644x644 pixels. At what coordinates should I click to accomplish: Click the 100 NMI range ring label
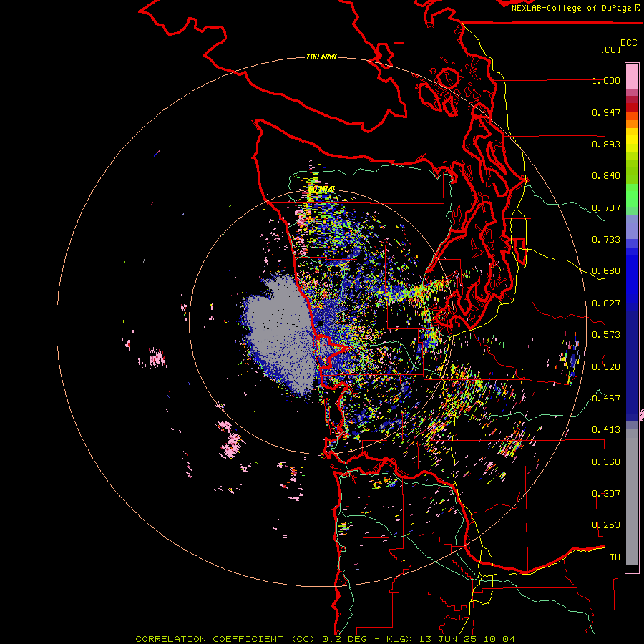321,57
